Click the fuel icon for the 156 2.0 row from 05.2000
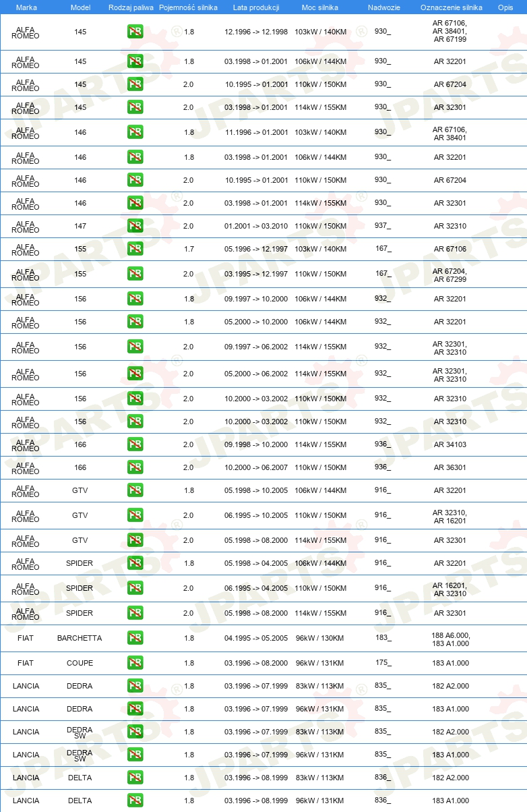Image resolution: width=527 pixels, height=812 pixels. (135, 374)
